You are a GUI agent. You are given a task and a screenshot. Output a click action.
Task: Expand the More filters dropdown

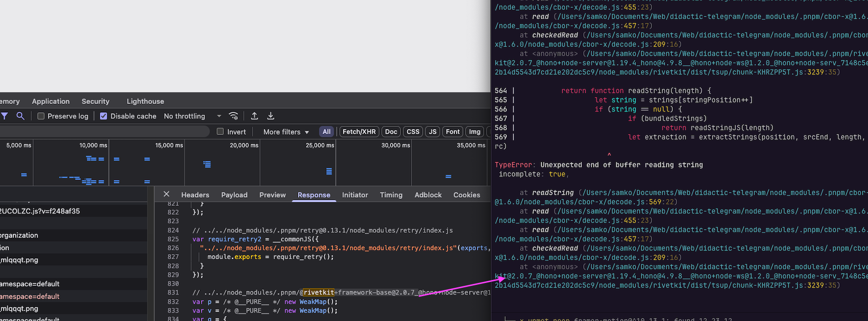pyautogui.click(x=286, y=132)
